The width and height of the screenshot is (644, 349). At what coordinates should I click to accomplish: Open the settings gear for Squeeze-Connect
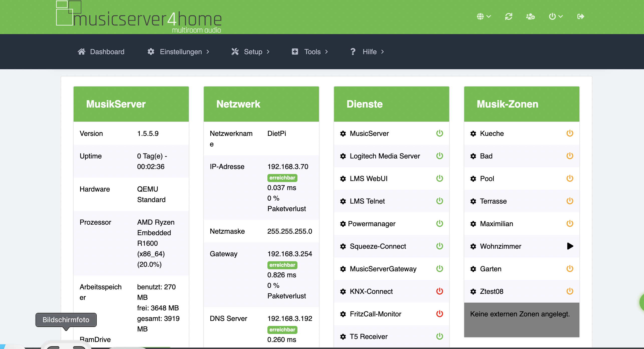pos(343,246)
